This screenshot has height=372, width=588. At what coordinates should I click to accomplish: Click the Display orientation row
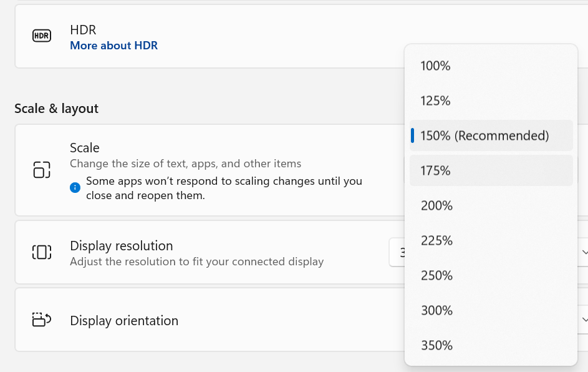301,320
